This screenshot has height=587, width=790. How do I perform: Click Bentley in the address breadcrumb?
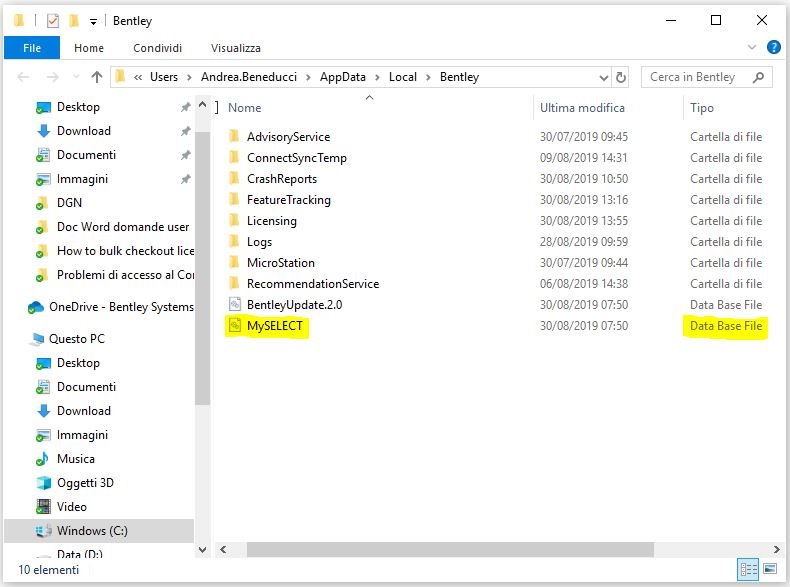(459, 77)
